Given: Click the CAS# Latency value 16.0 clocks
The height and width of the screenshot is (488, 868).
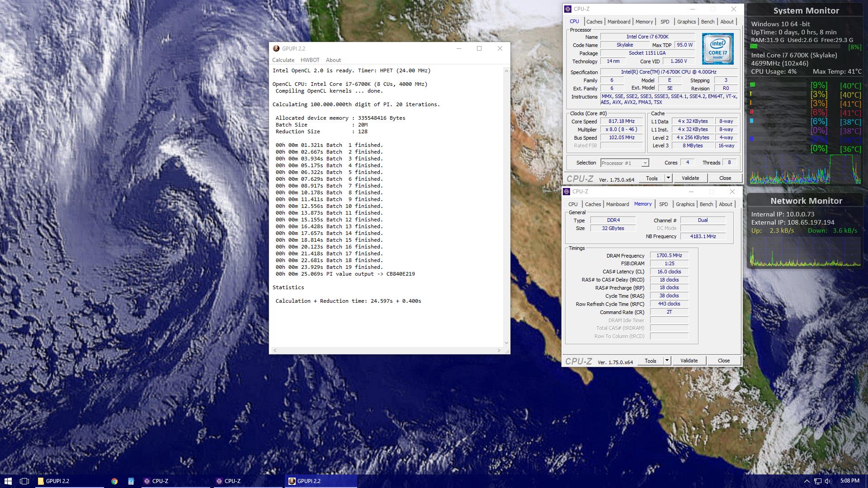Looking at the screenshot, I should tap(669, 272).
